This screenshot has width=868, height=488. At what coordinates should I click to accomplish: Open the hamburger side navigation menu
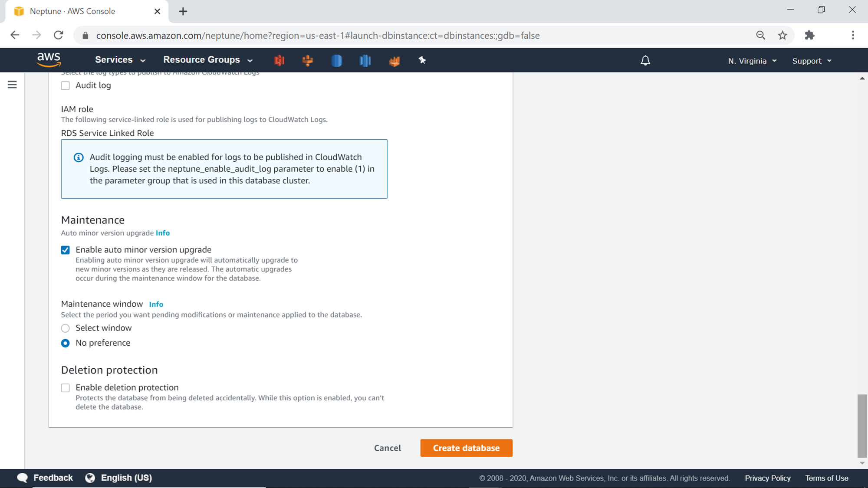(12, 85)
